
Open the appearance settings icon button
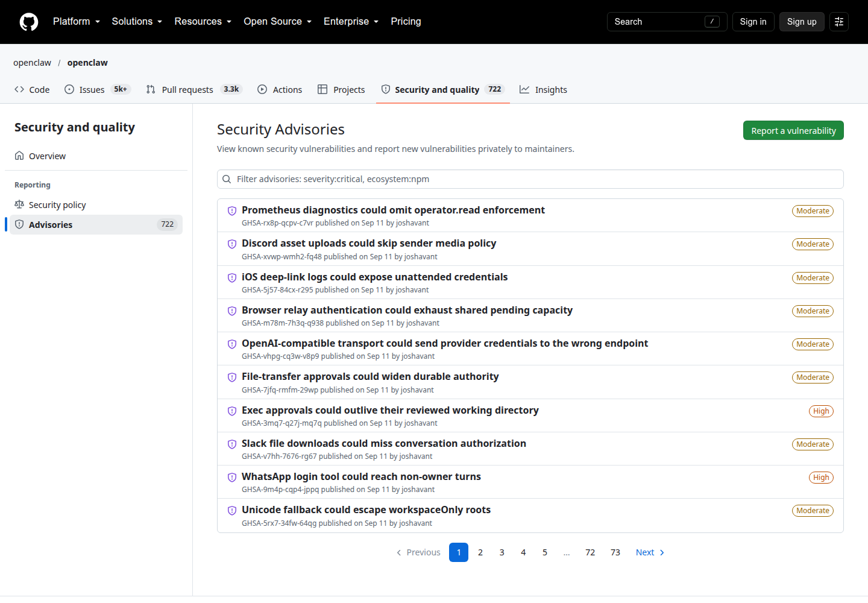pyautogui.click(x=839, y=22)
